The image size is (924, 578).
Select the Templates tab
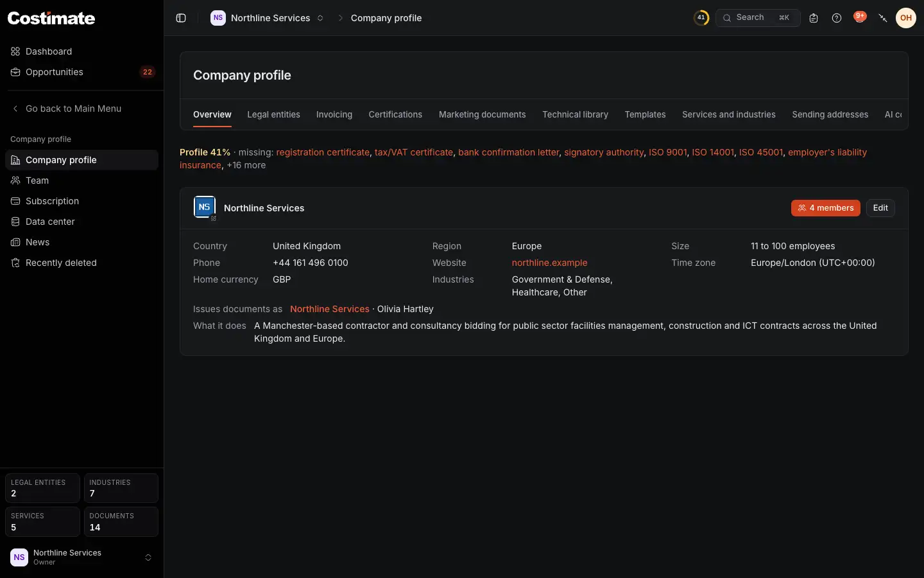click(x=645, y=114)
